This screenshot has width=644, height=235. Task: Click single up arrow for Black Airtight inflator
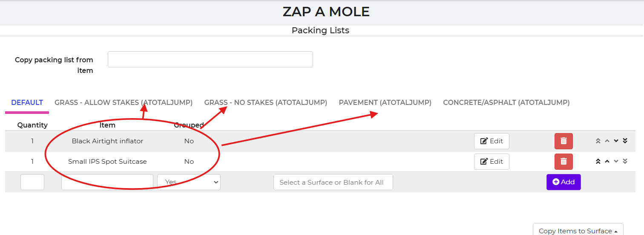(x=607, y=141)
